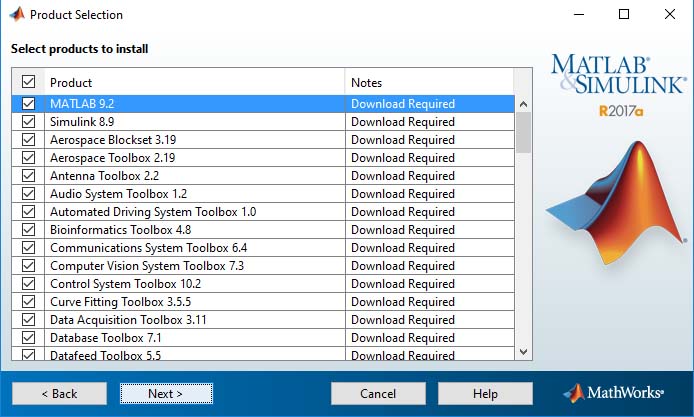Image resolution: width=694 pixels, height=417 pixels.
Task: Uncheck Automated Driving System Toolbox checkbox
Action: 28,212
